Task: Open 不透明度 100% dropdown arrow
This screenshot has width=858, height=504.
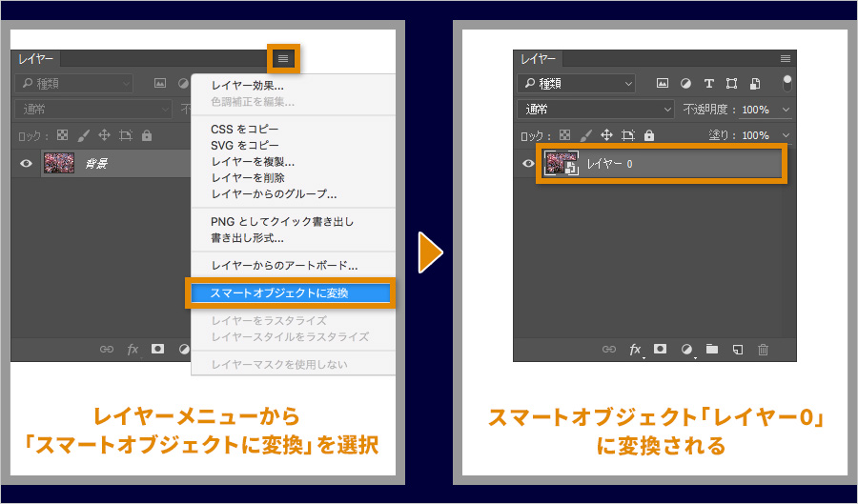Action: (x=786, y=110)
